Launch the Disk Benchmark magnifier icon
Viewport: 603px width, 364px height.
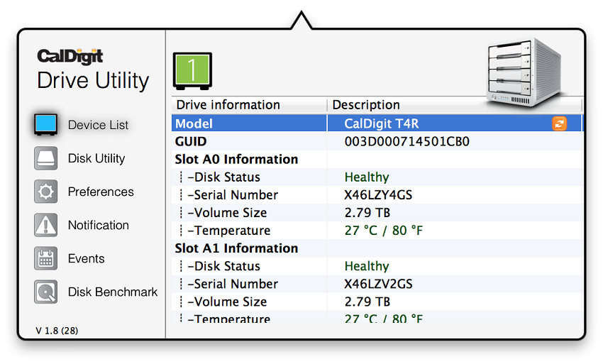[x=46, y=292]
